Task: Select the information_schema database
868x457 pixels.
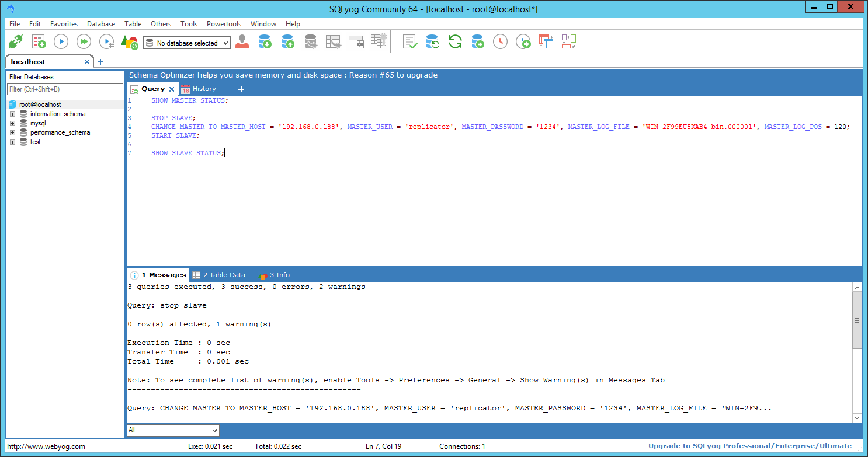Action: pyautogui.click(x=58, y=114)
